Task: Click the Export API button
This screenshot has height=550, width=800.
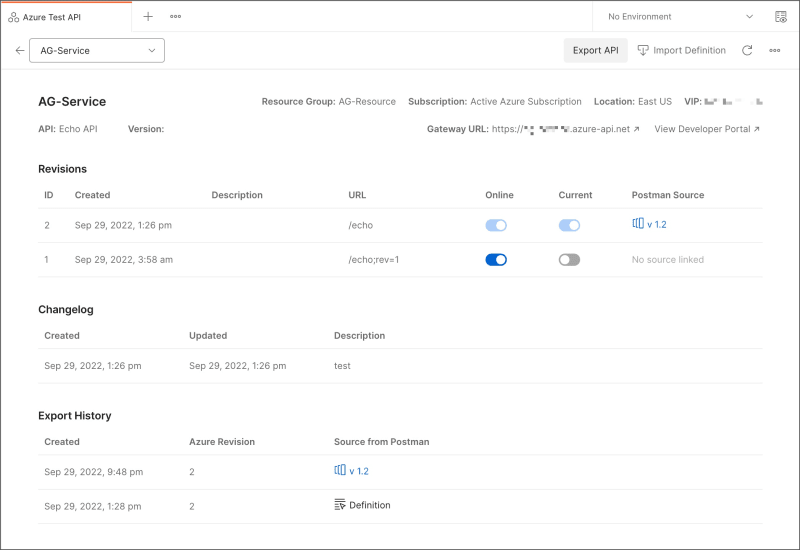Action: tap(595, 50)
